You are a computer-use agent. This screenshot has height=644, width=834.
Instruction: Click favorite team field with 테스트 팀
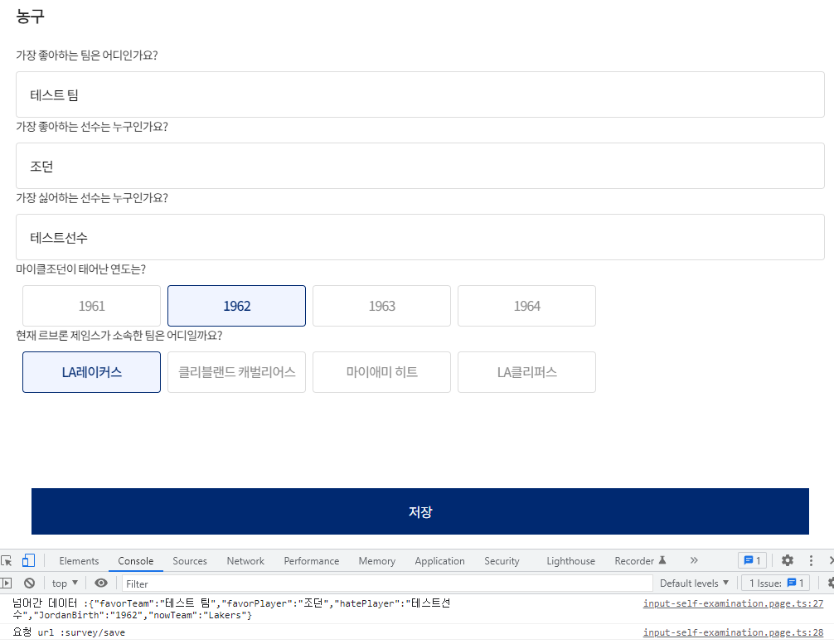(420, 94)
